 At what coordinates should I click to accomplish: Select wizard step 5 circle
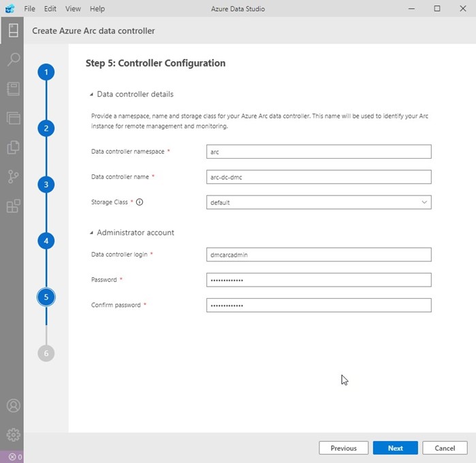(46, 298)
